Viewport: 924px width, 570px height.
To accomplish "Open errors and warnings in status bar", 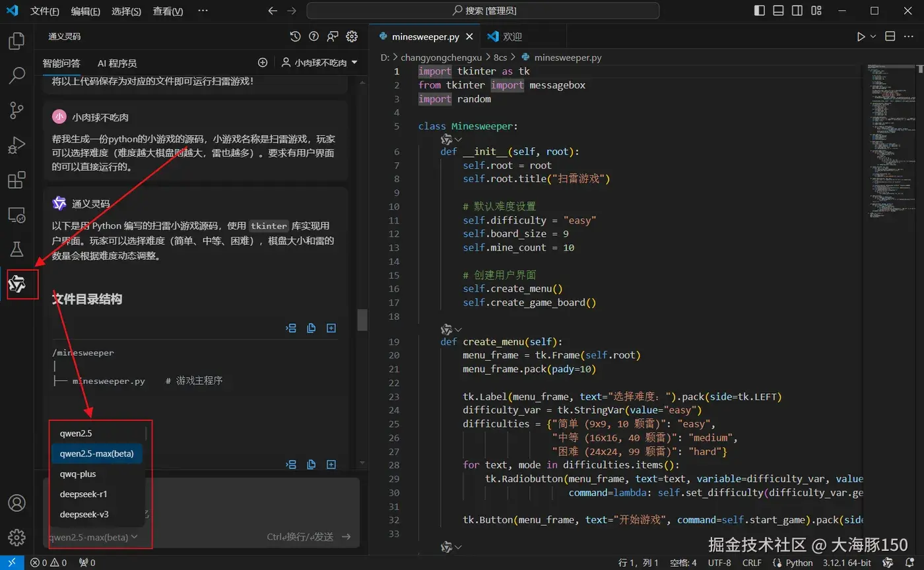I will 49,563.
